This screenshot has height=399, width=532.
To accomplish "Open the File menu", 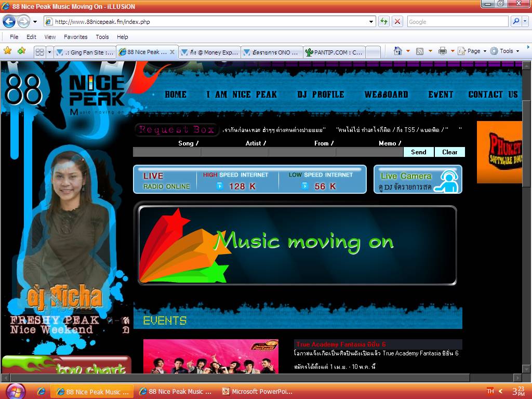I will tap(14, 37).
